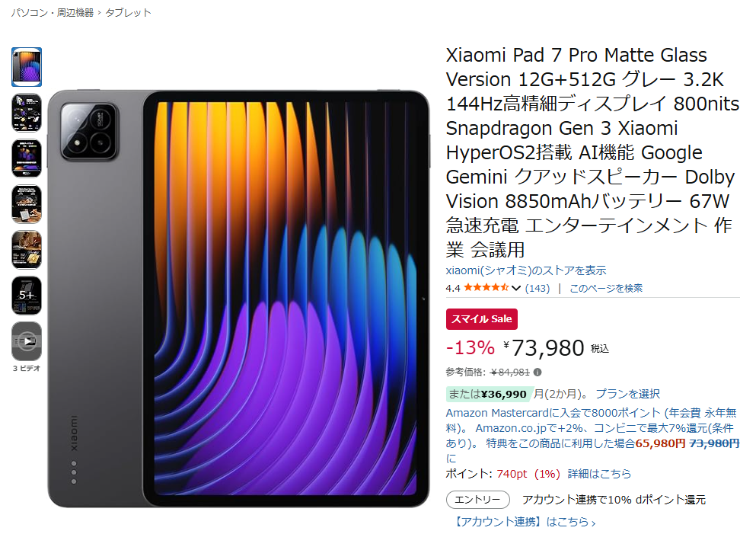Click the 4.4 star rating stars
The height and width of the screenshot is (534, 756).
486,288
